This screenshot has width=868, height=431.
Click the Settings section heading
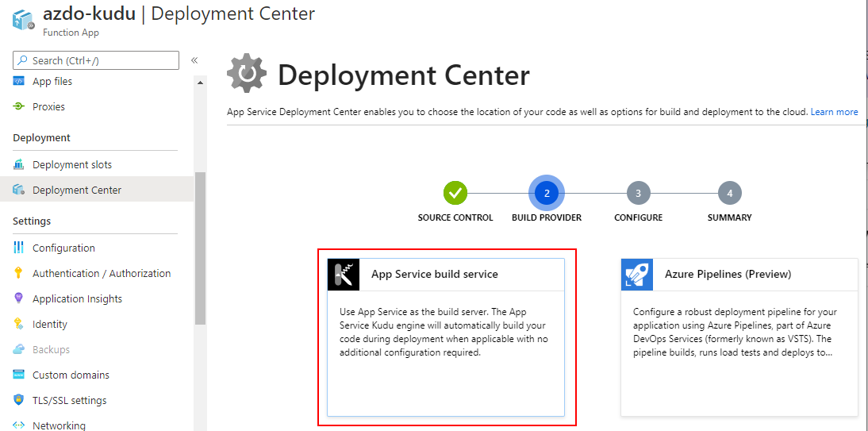32,221
